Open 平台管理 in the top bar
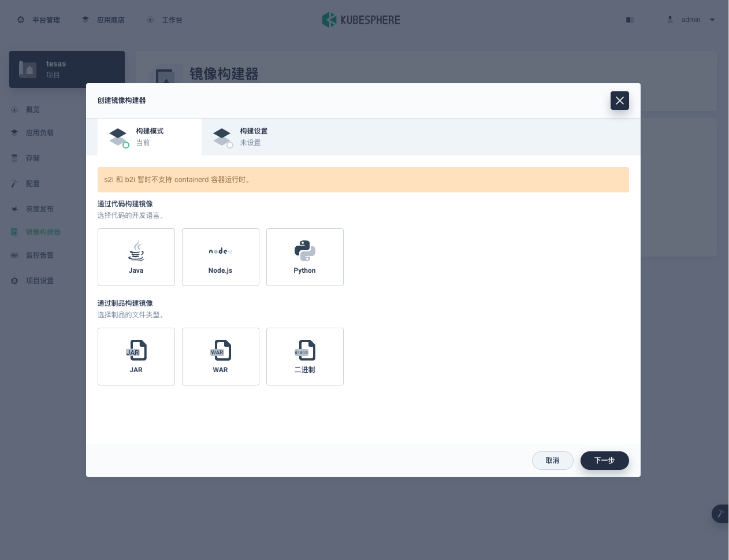Viewport: 729px width, 560px height. point(39,20)
